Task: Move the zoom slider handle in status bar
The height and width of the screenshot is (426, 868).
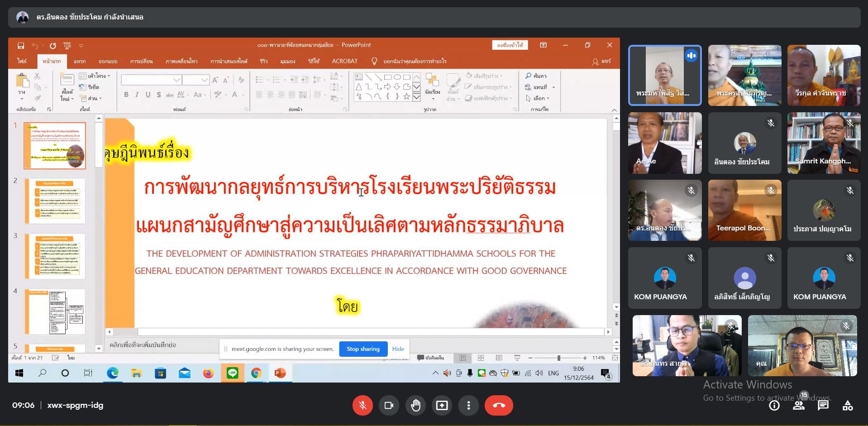Action: [x=559, y=358]
